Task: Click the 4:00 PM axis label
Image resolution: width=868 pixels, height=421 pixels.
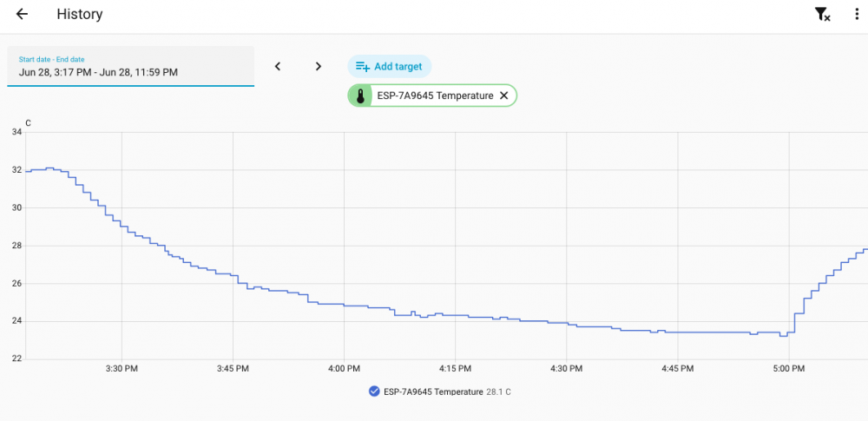Action: pos(344,368)
